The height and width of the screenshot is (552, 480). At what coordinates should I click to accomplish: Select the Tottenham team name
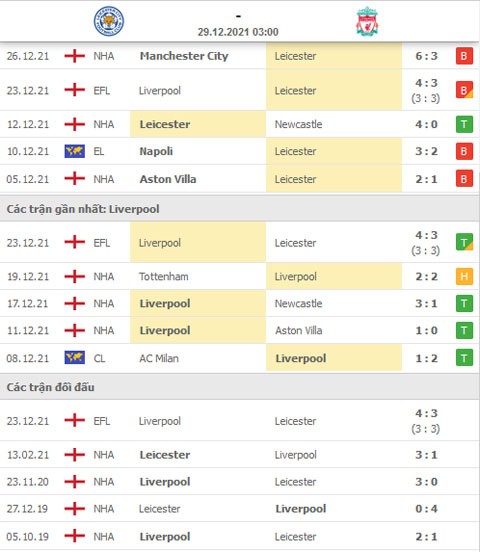(x=163, y=276)
